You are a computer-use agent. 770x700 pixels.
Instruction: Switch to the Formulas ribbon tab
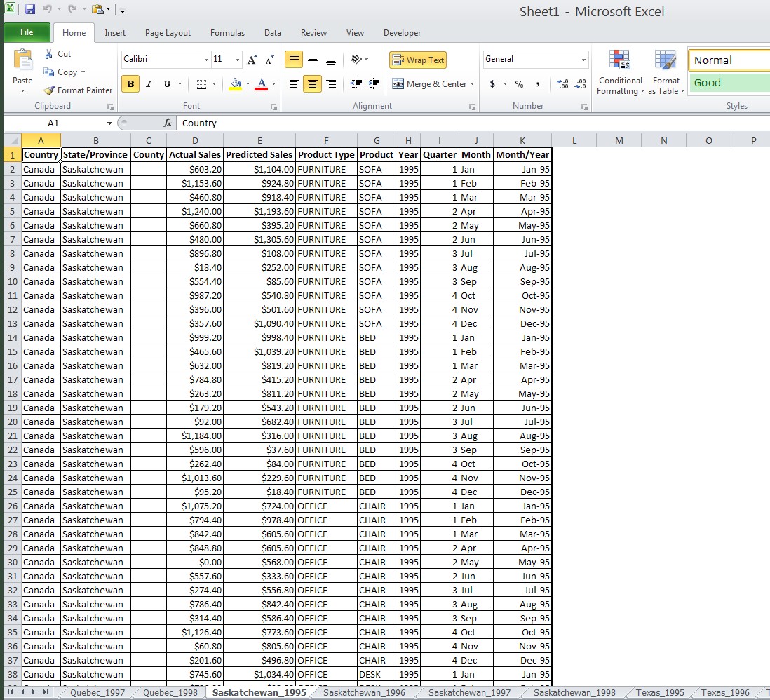(227, 32)
